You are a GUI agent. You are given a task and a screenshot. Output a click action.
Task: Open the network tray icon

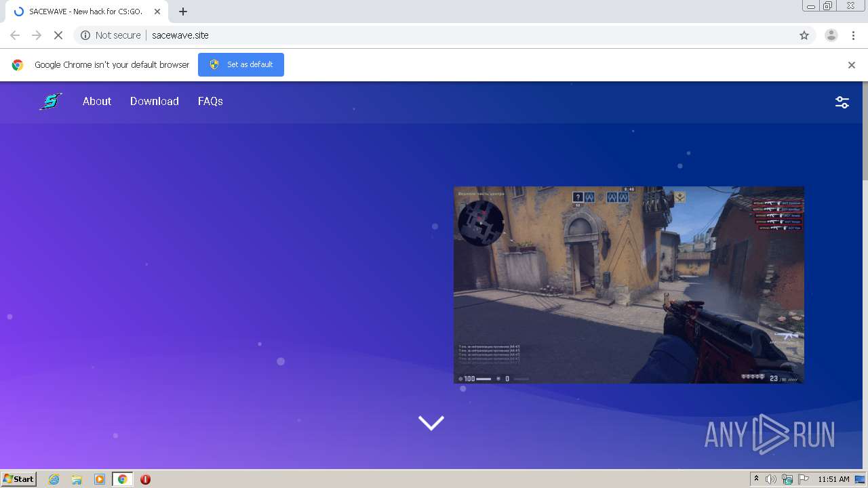[x=787, y=479]
